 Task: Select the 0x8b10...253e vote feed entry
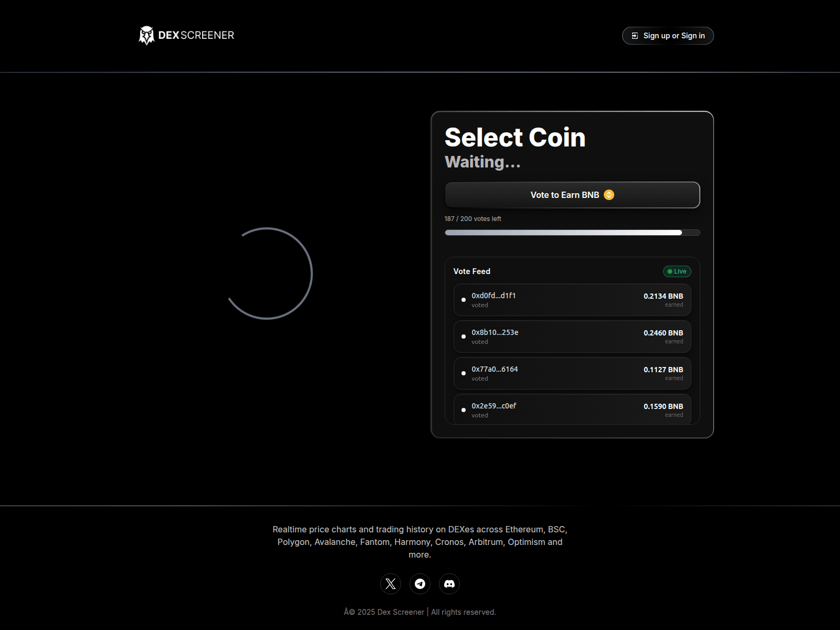[572, 337]
